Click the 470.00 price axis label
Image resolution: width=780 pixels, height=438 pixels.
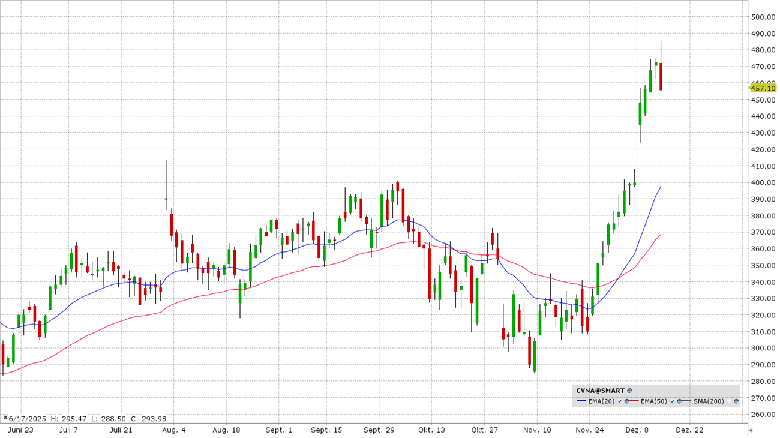(x=764, y=66)
